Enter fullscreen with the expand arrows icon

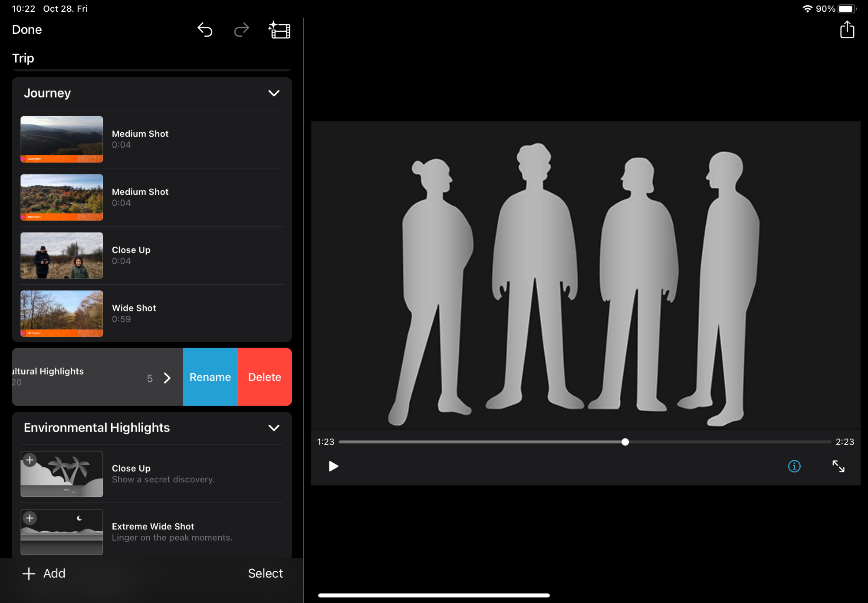click(x=838, y=466)
